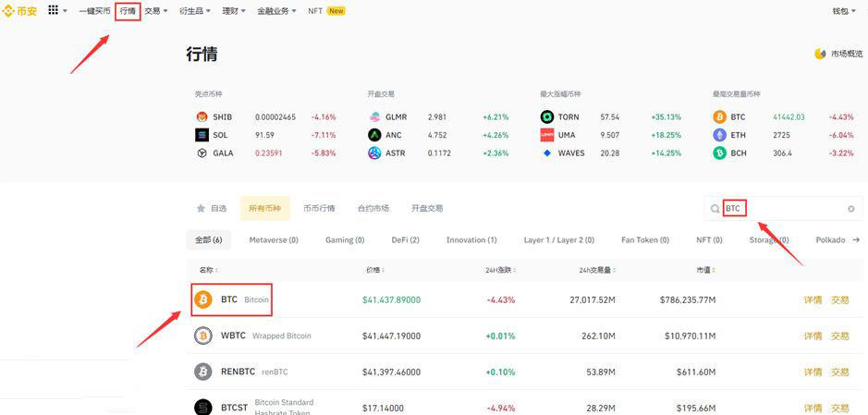
Task: Click the BTC search input field
Action: (781, 209)
